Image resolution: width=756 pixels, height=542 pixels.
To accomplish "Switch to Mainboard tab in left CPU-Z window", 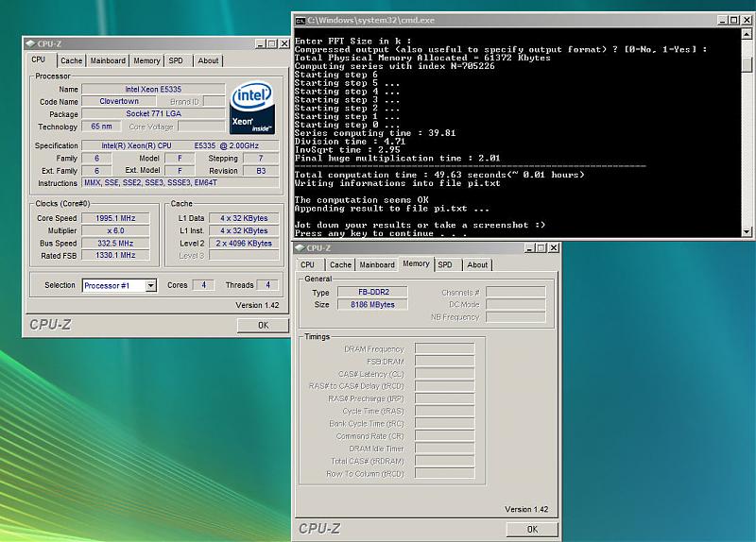I will [108, 60].
